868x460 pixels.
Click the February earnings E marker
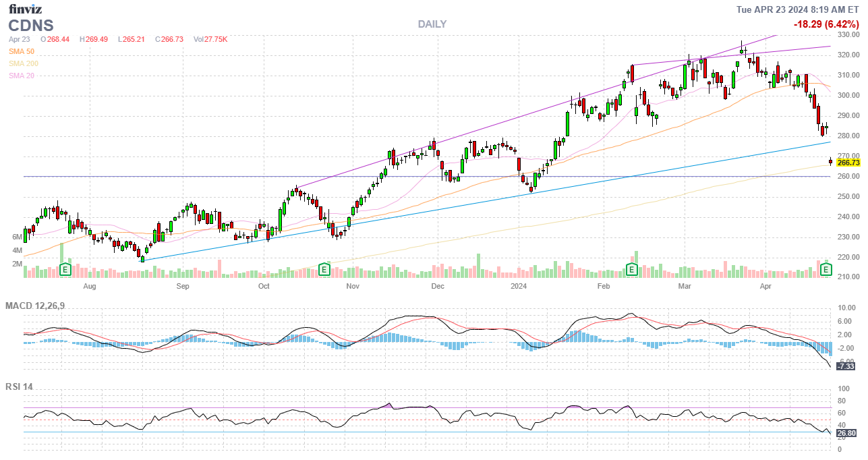point(632,270)
